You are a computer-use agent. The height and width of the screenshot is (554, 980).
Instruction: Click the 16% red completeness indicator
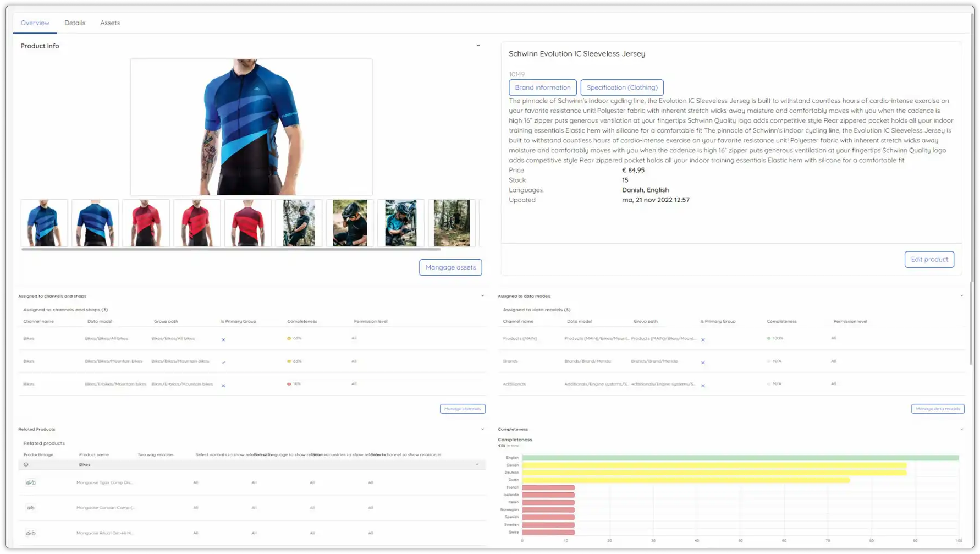(x=294, y=384)
